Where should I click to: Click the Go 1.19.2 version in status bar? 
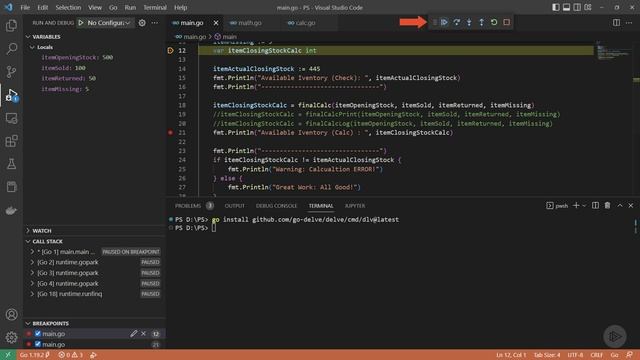click(x=34, y=355)
